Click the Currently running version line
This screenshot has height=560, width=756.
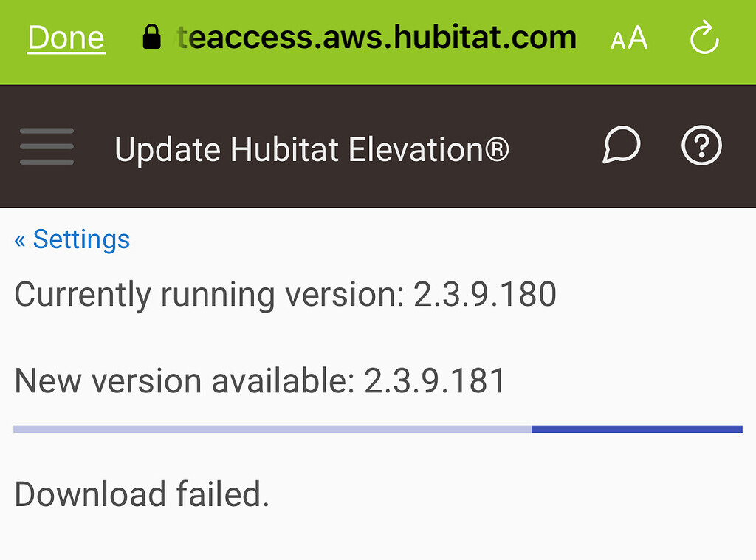pyautogui.click(x=285, y=294)
